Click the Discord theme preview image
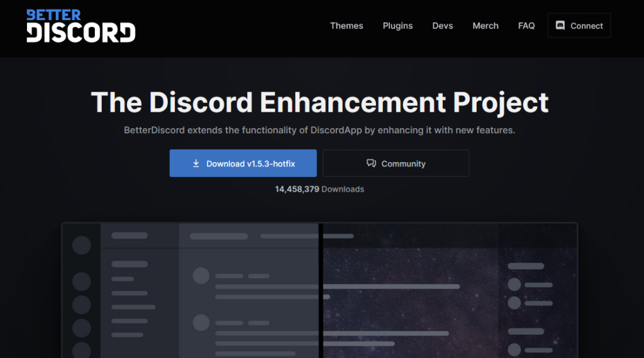This screenshot has width=644, height=358. click(x=319, y=290)
